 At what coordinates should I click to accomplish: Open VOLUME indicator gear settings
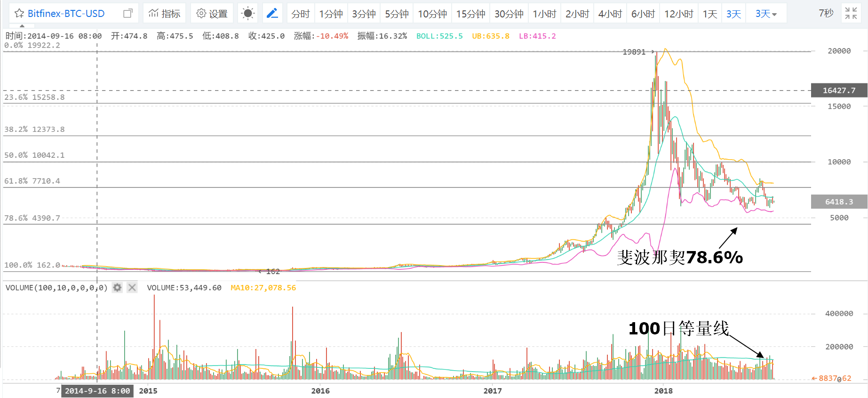[117, 287]
